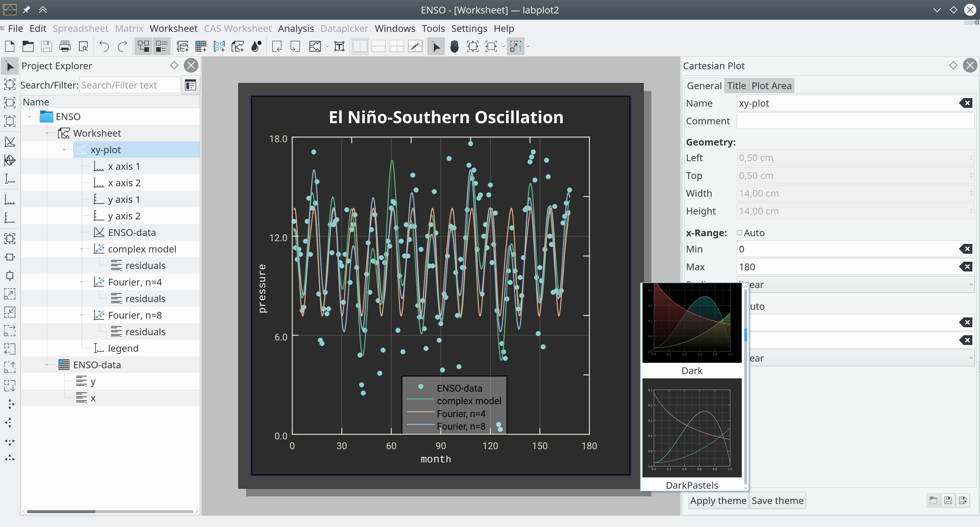The image size is (980, 527).
Task: Click the Undo arrow icon
Action: coord(104,47)
